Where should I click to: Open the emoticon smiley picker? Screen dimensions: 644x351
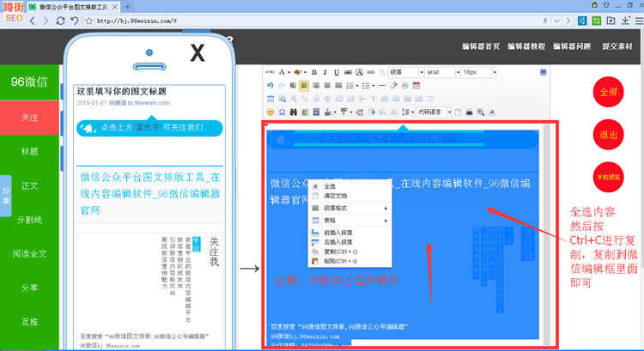pos(270,112)
